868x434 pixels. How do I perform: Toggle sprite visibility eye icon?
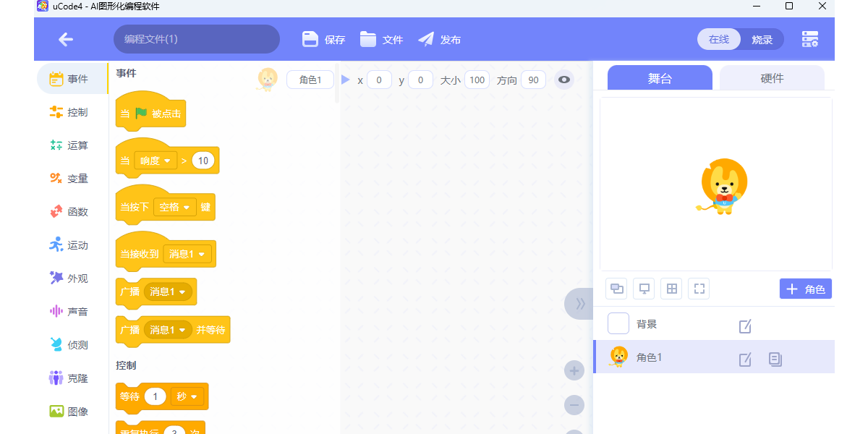[564, 80]
